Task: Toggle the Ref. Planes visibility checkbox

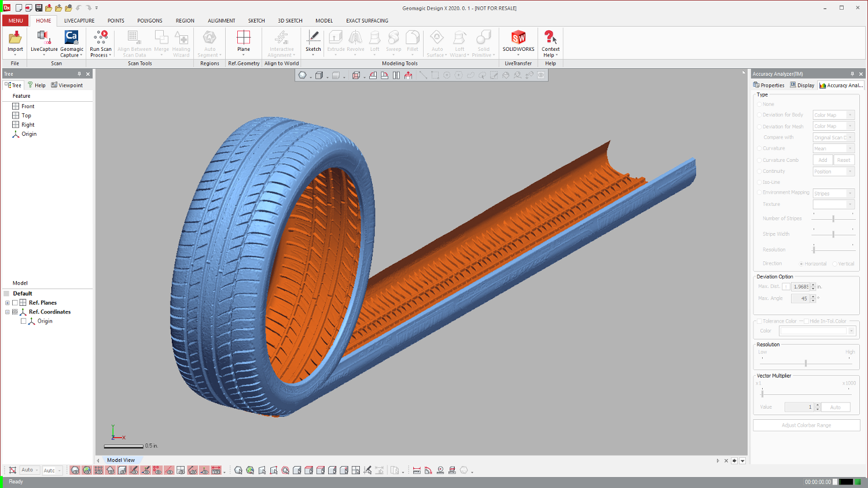Action: [15, 302]
